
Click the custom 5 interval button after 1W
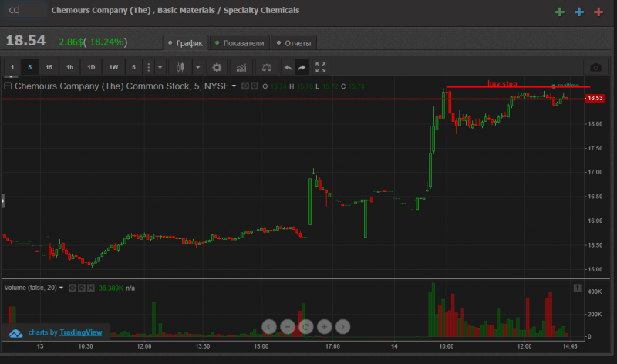click(133, 67)
